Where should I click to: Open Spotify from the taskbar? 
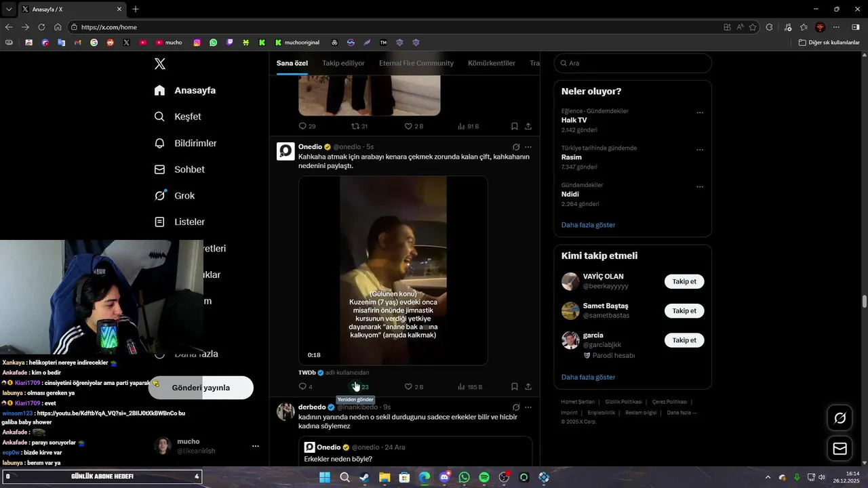point(484,477)
